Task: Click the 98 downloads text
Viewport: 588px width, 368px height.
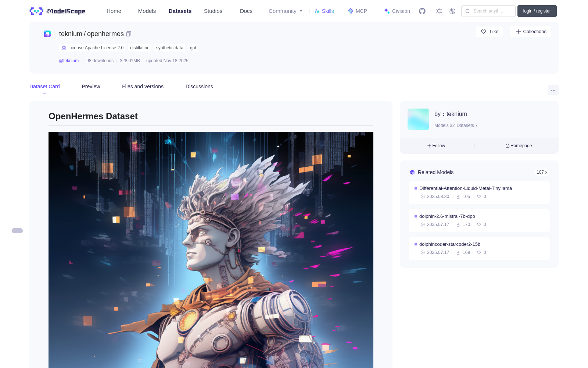Action: click(100, 61)
